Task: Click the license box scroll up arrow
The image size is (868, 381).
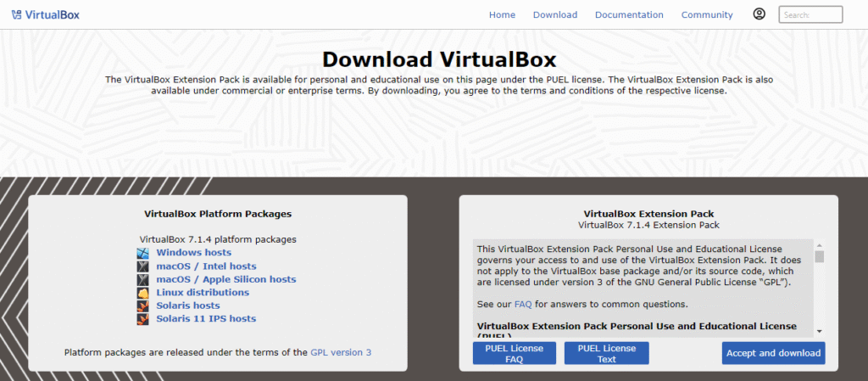Action: (820, 244)
